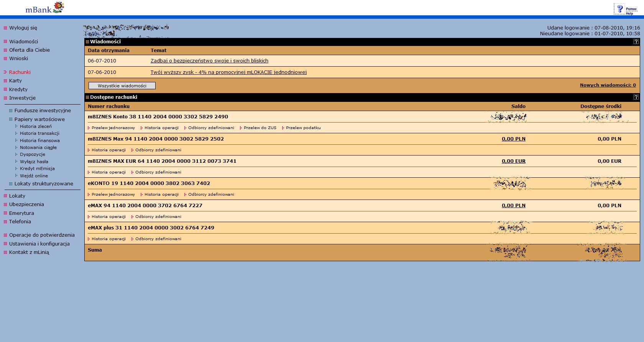Select account row mBIZNES Konto 38 1140 2004 0000 3302 5829 2490

158,117
